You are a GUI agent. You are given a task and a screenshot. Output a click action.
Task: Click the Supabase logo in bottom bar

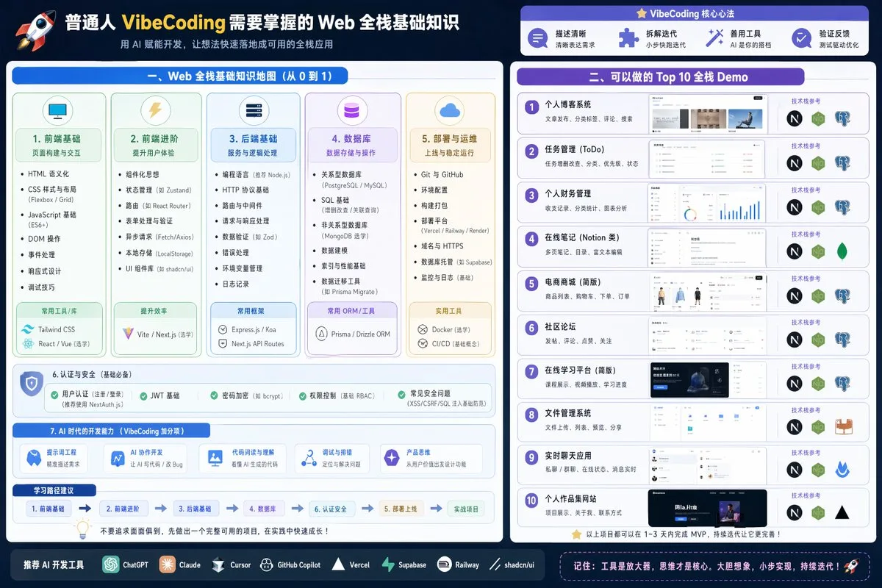pos(388,564)
